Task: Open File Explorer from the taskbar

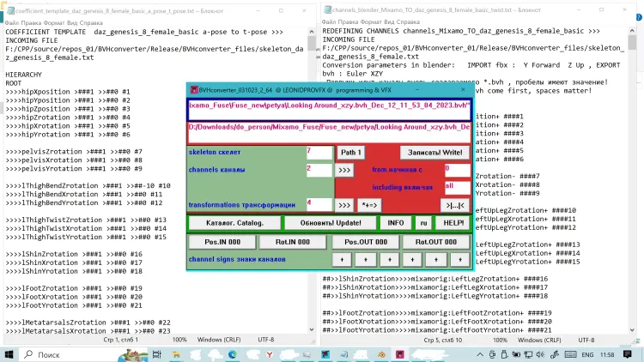Action: [176, 354]
